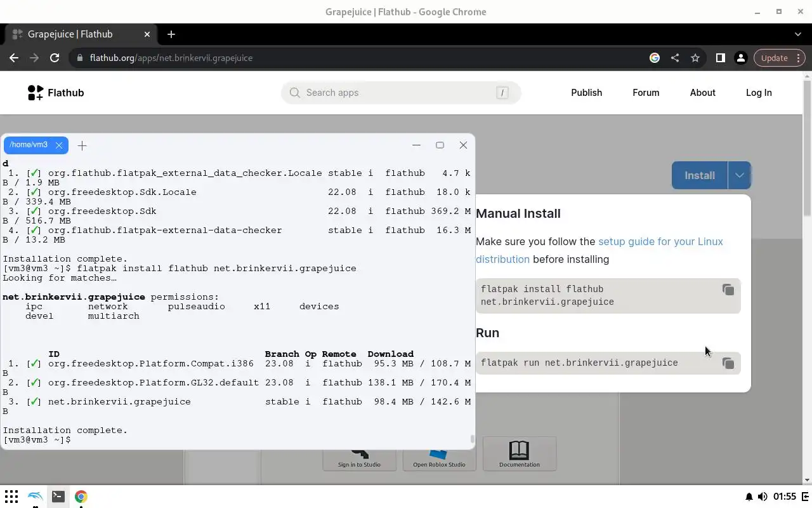Select the Grapejuice | Flathub tab

(x=80, y=34)
